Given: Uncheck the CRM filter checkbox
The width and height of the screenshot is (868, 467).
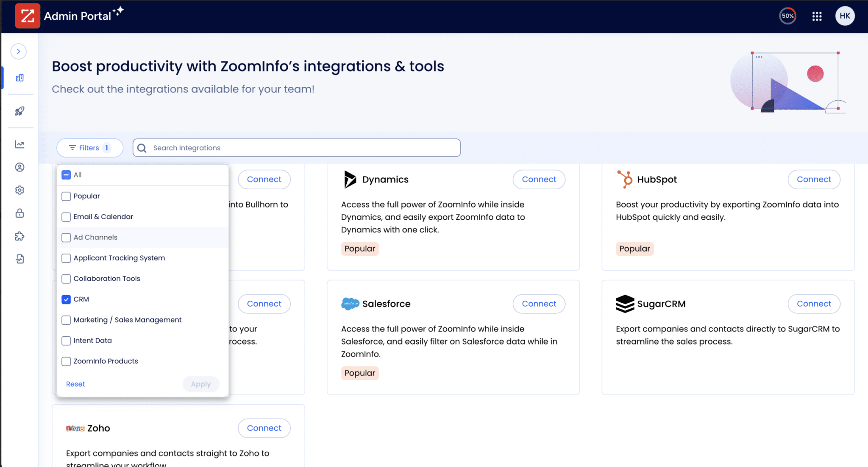Looking at the screenshot, I should pos(66,299).
